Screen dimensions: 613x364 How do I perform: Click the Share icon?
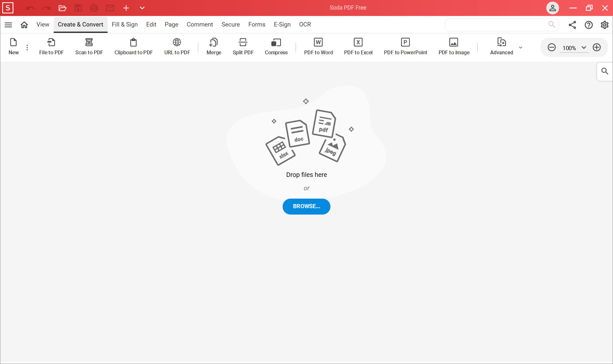pyautogui.click(x=572, y=25)
